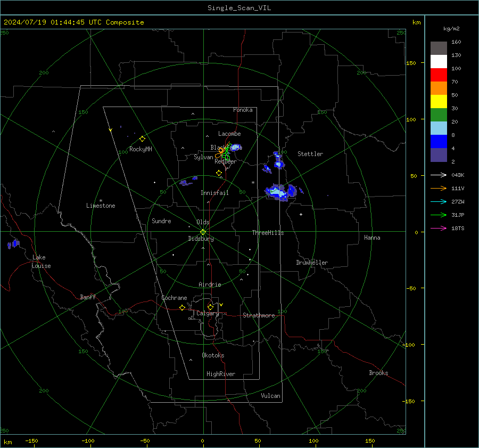Click the Sundre town label
Image resolution: width=479 pixels, height=448 pixels.
(161, 221)
